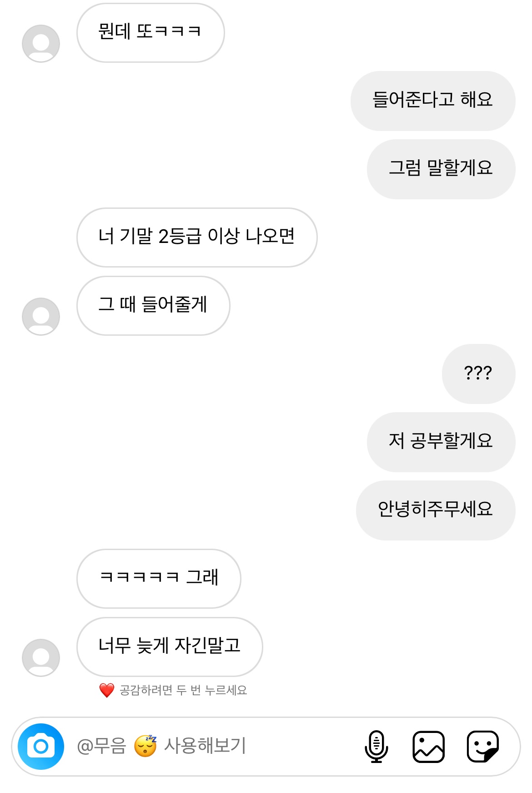Open the sticker picker icon
This screenshot has height=793, width=532.
(483, 746)
